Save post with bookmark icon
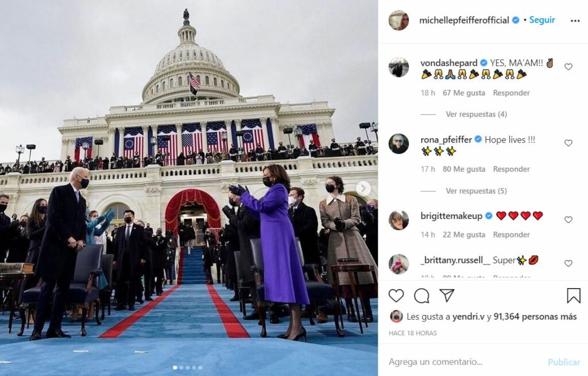Screen dimensions: 588x376 click(x=574, y=296)
